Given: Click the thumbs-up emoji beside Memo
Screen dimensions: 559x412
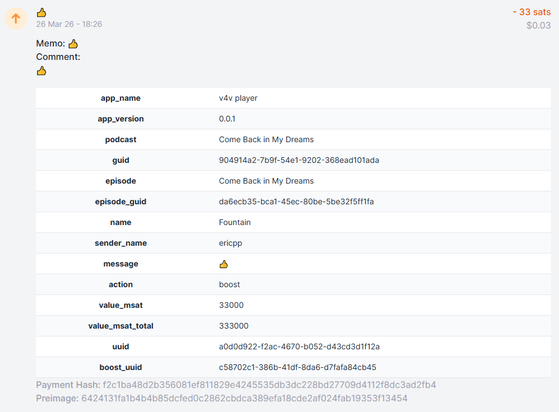Looking at the screenshot, I should pos(73,44).
